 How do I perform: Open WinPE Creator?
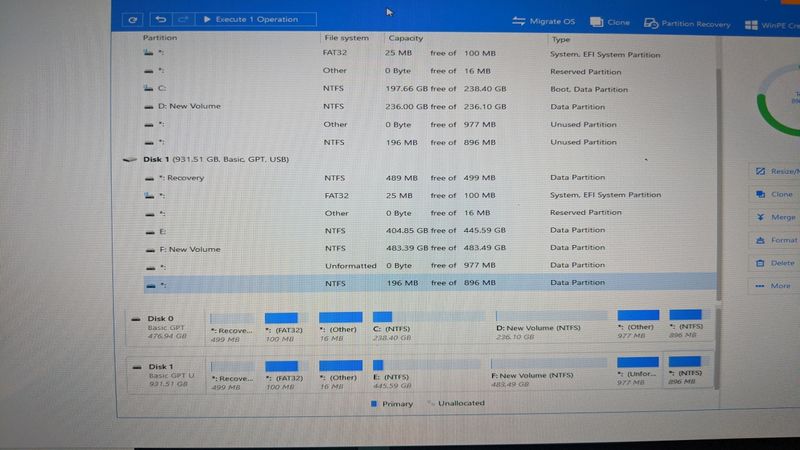772,25
